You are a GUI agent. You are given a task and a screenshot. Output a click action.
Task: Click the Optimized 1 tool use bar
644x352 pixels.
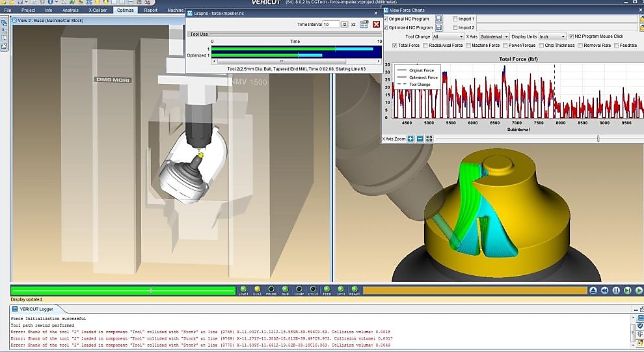click(x=267, y=55)
